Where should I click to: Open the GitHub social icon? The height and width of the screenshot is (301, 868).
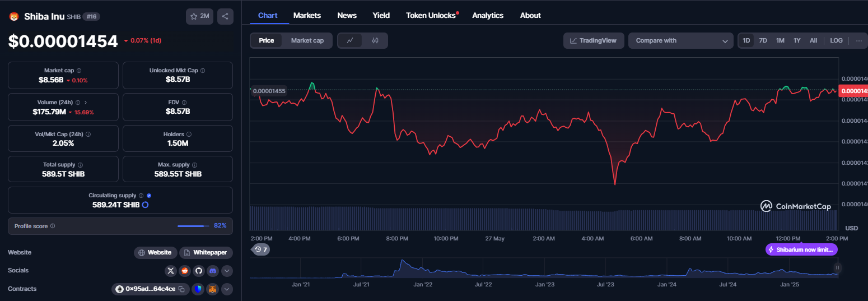coord(199,271)
